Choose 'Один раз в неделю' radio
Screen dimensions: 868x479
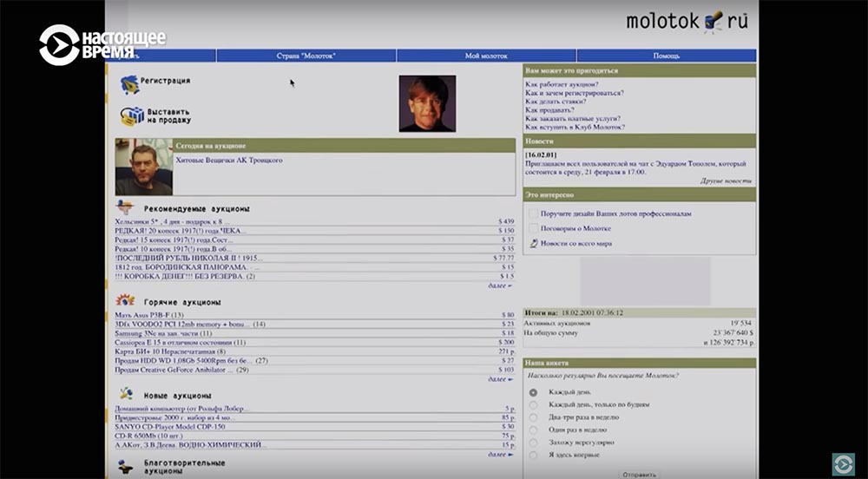point(533,430)
